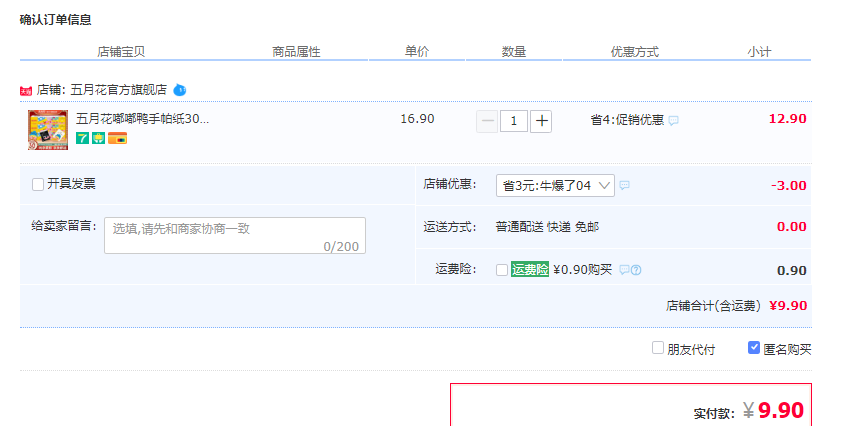This screenshot has height=426, width=848.
Task: Click the quantity input field showing 1
Action: [514, 121]
